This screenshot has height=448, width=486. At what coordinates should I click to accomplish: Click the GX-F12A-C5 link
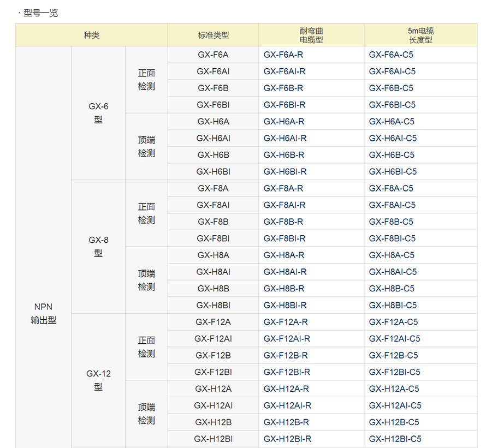(393, 322)
